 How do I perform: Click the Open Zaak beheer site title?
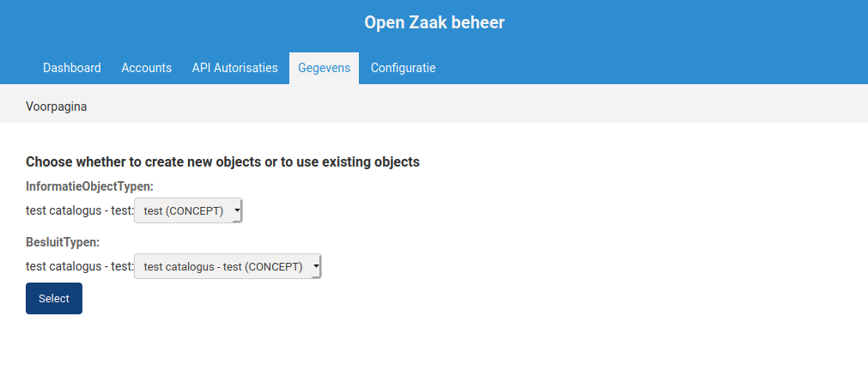[x=434, y=22]
